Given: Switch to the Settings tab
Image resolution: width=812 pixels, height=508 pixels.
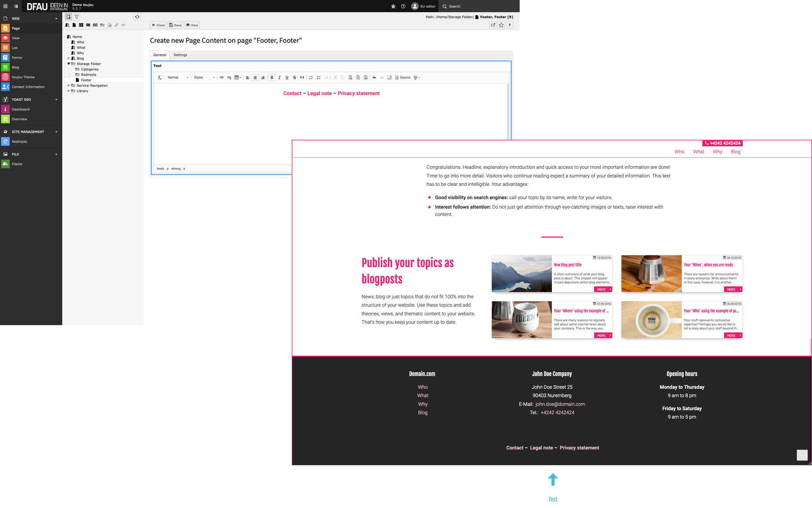Looking at the screenshot, I should [x=180, y=55].
